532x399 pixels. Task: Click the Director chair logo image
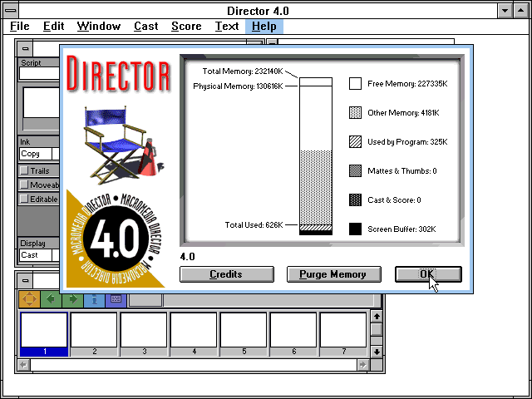(123, 145)
